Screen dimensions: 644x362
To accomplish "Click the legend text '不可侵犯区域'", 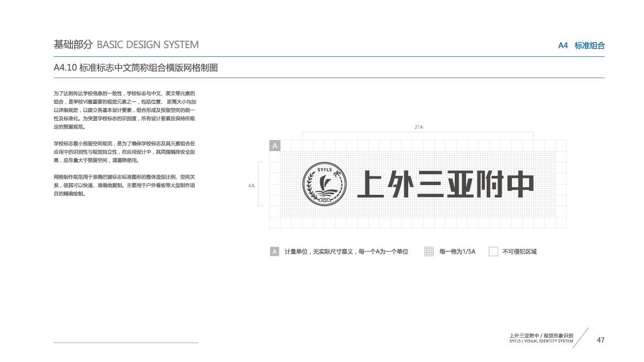I will [x=519, y=252].
